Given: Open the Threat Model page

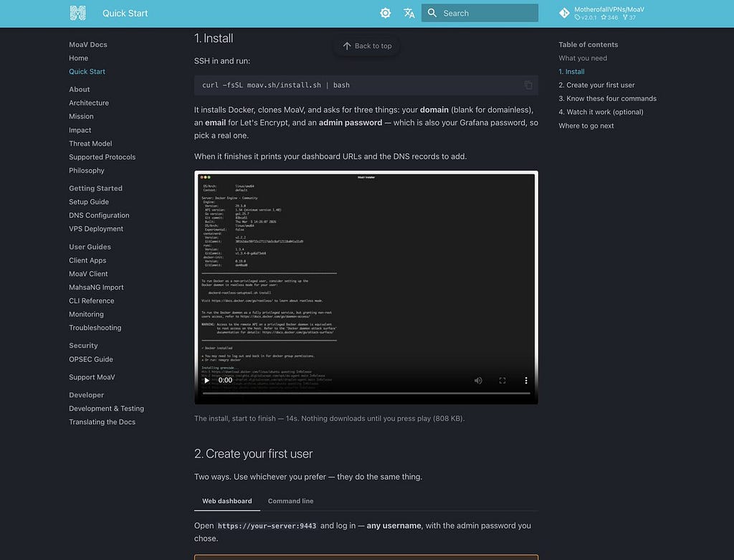Looking at the screenshot, I should [x=90, y=143].
